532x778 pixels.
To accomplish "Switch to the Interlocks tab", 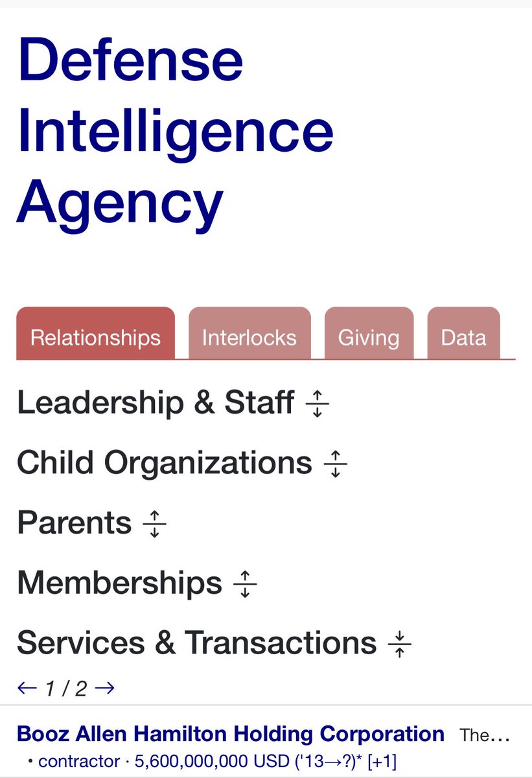I will click(x=249, y=337).
